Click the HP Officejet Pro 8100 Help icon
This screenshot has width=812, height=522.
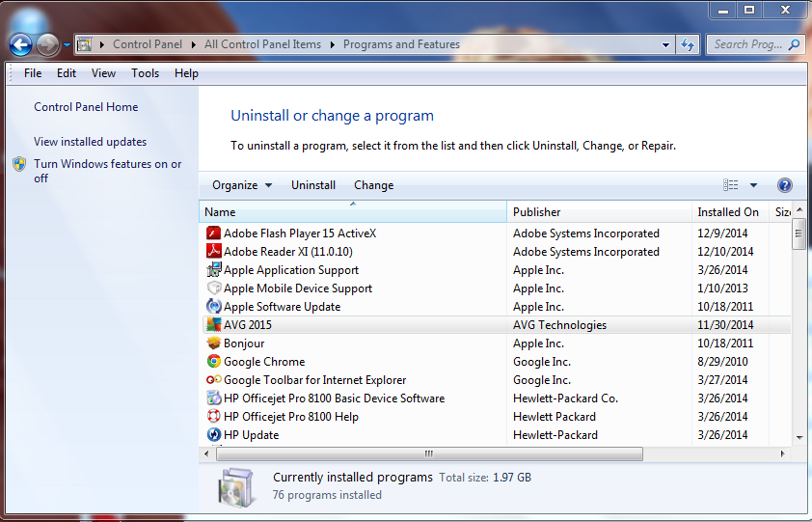point(214,417)
